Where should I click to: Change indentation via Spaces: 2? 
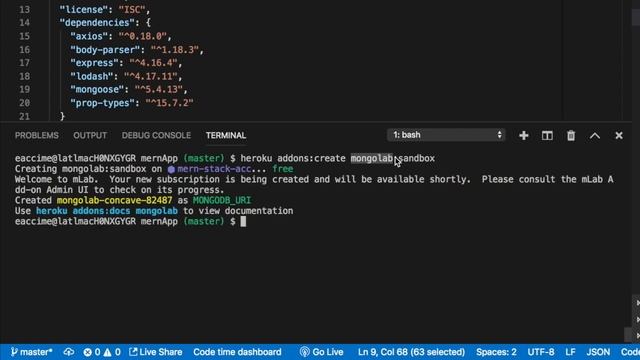[496, 352]
